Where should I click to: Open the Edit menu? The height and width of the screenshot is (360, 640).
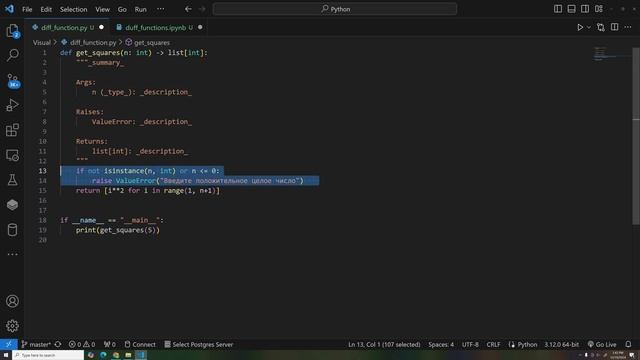click(46, 9)
